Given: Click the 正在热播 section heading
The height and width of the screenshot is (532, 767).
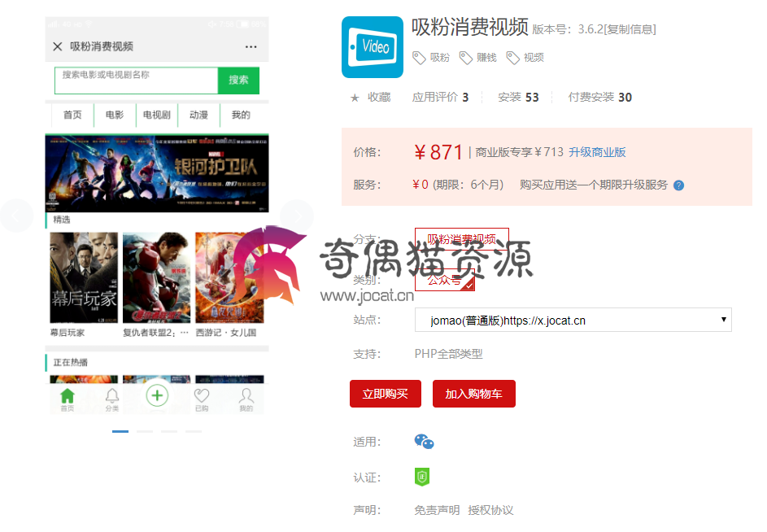Looking at the screenshot, I should pos(71,363).
